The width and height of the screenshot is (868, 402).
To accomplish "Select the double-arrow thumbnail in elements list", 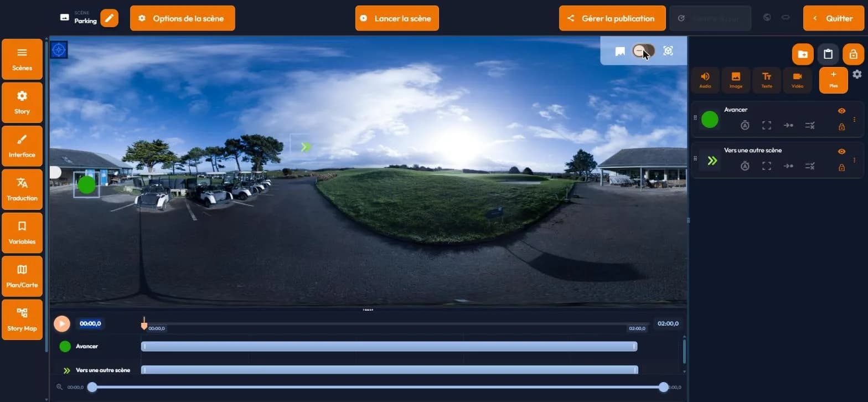I will coord(712,161).
